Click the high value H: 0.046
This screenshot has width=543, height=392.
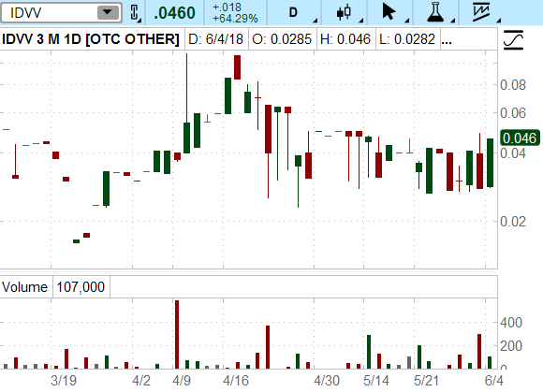pos(345,39)
